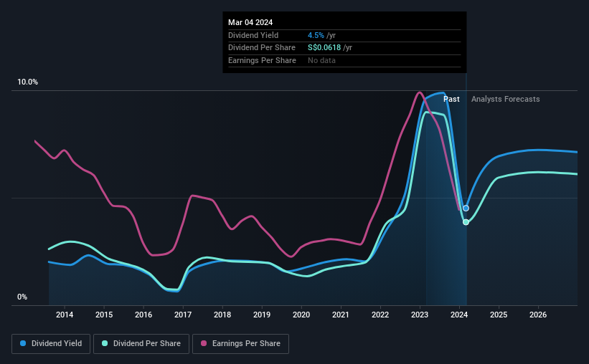589x364 pixels.
Task: Click the 2024 x-axis label
Action: [459, 315]
